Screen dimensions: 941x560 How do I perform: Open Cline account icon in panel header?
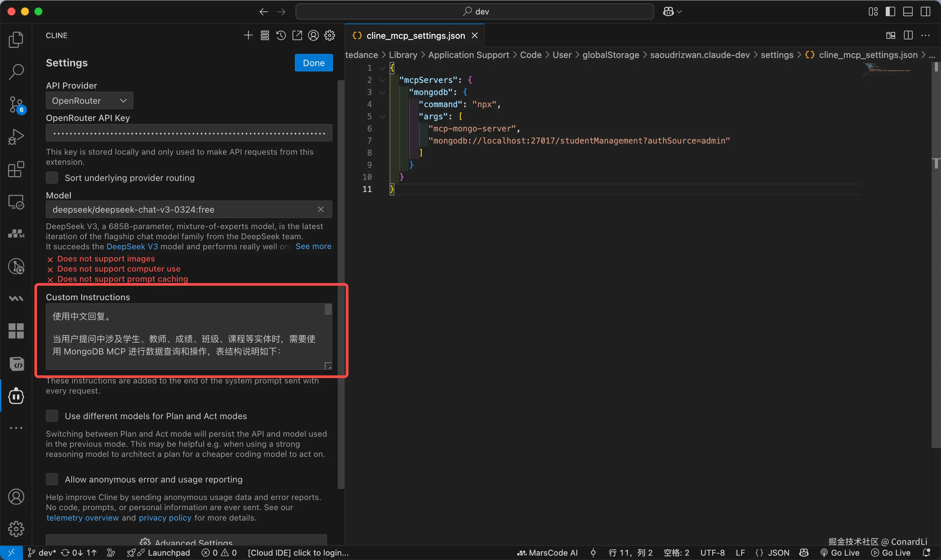tap(313, 35)
